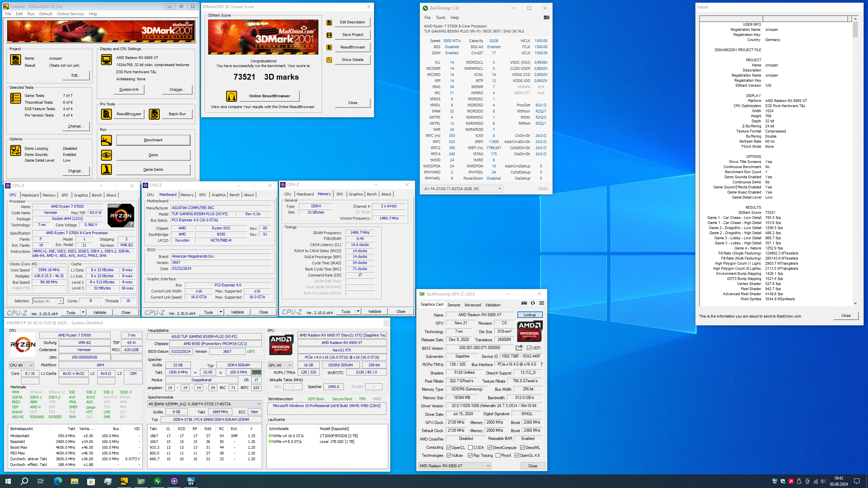Click the Options icon in 3DMark
This screenshot has width=868, height=488.
pyautogui.click(x=16, y=150)
